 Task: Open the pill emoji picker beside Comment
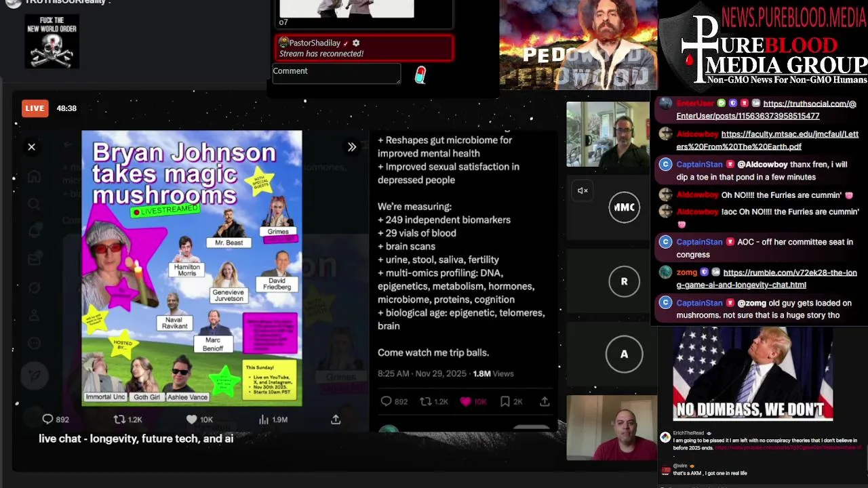pyautogui.click(x=420, y=75)
